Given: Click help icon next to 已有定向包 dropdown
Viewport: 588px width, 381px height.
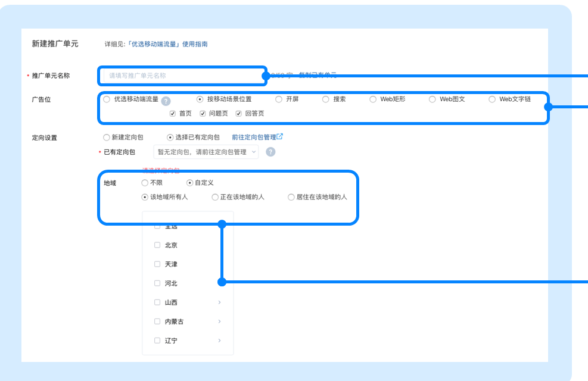Looking at the screenshot, I should click(x=270, y=152).
